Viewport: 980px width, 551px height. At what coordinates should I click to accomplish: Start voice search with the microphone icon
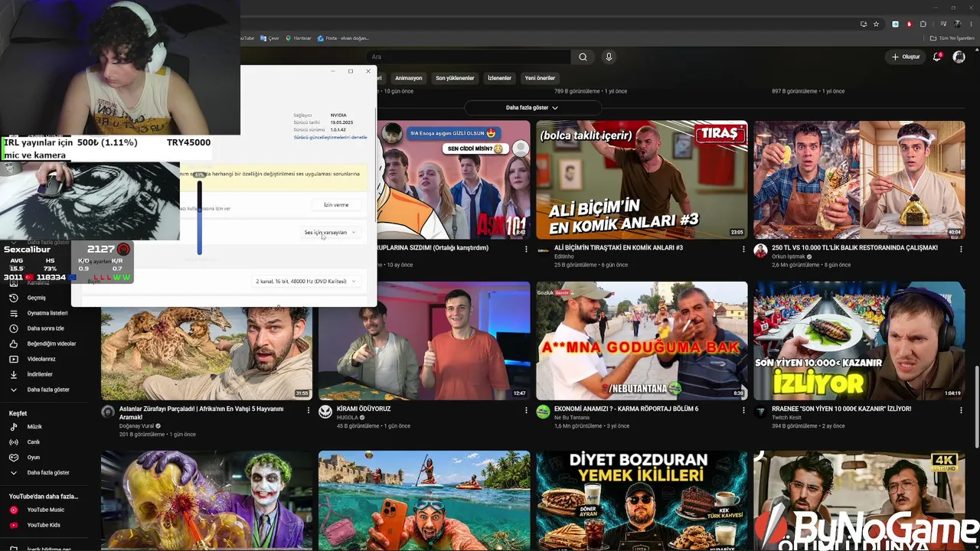tap(609, 57)
